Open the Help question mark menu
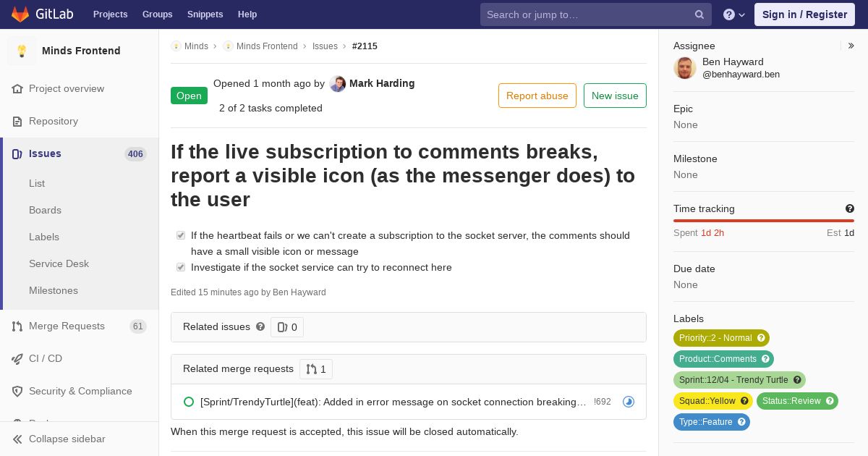This screenshot has width=868, height=456. point(734,14)
